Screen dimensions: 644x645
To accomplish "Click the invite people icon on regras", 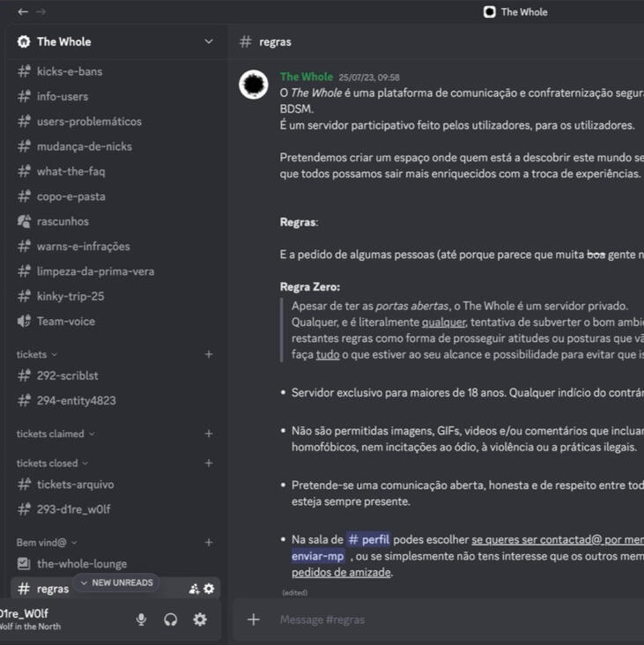I will click(x=194, y=589).
